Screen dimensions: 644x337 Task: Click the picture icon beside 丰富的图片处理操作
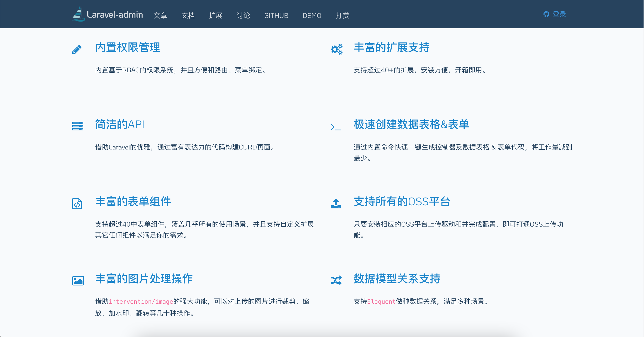point(78,281)
